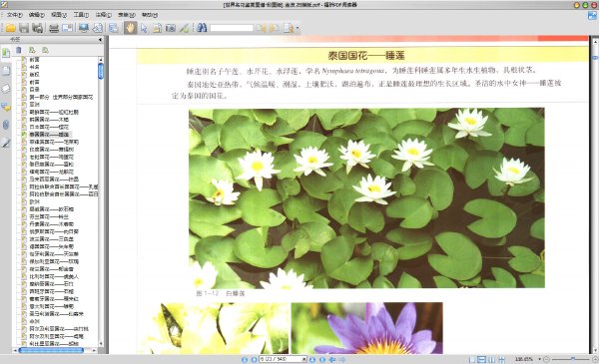Go to previous page button in status bar
Image resolution: width=599 pixels, height=364 pixels.
click(254, 359)
